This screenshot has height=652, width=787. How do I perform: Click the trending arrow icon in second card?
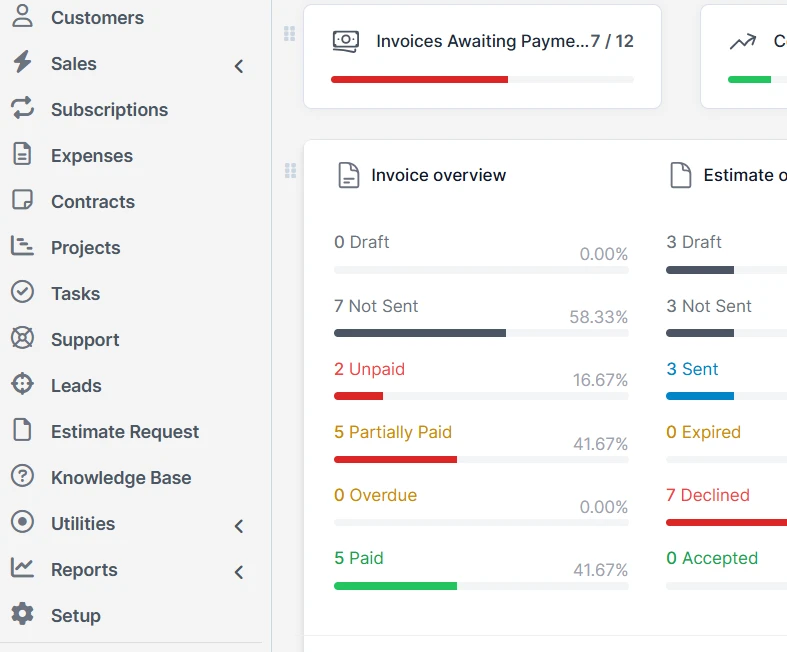(x=743, y=42)
